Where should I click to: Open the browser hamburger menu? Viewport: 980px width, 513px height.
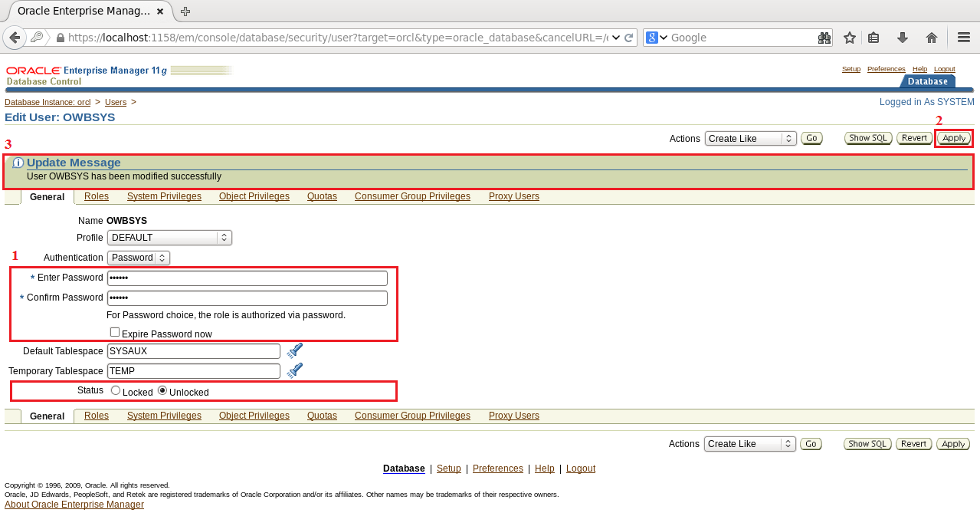(964, 38)
